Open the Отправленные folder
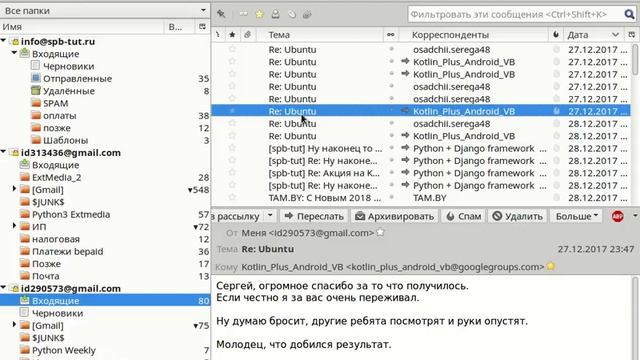 click(x=77, y=78)
